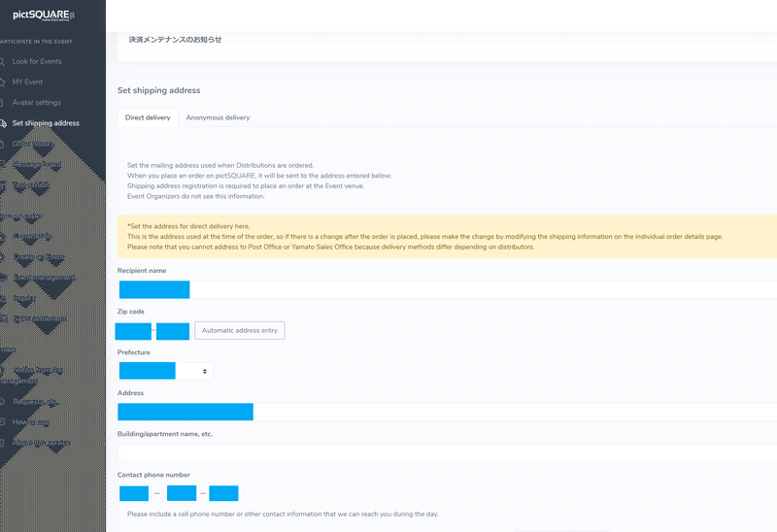Image resolution: width=777 pixels, height=532 pixels.
Task: Click the Building/apartment name field
Action: pos(447,452)
